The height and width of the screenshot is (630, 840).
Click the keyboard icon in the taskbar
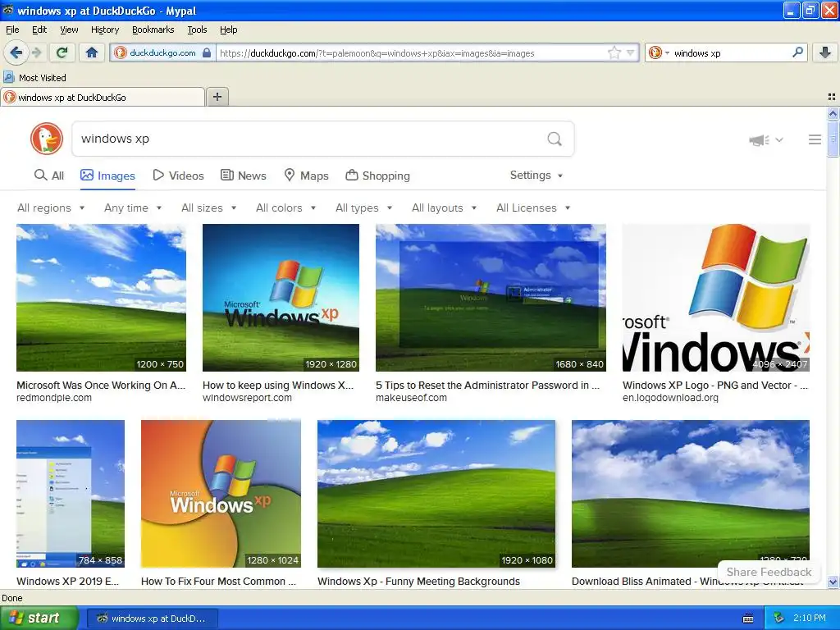coord(748,619)
